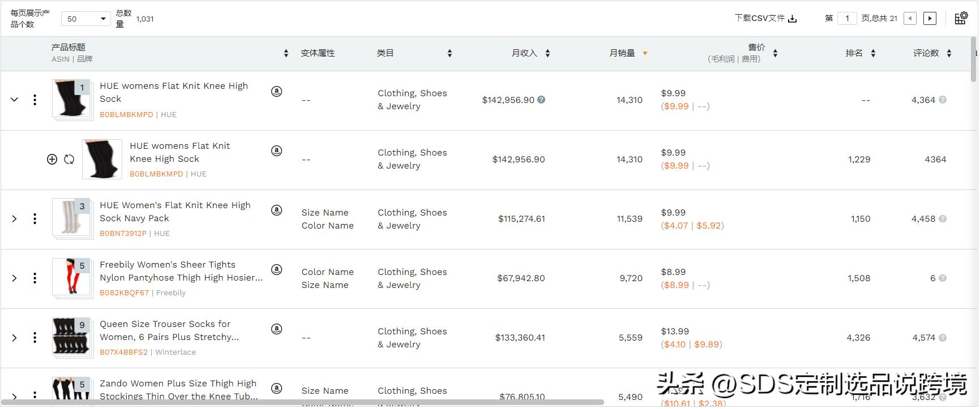Sort by the review count column
980x409 pixels.
click(949, 53)
